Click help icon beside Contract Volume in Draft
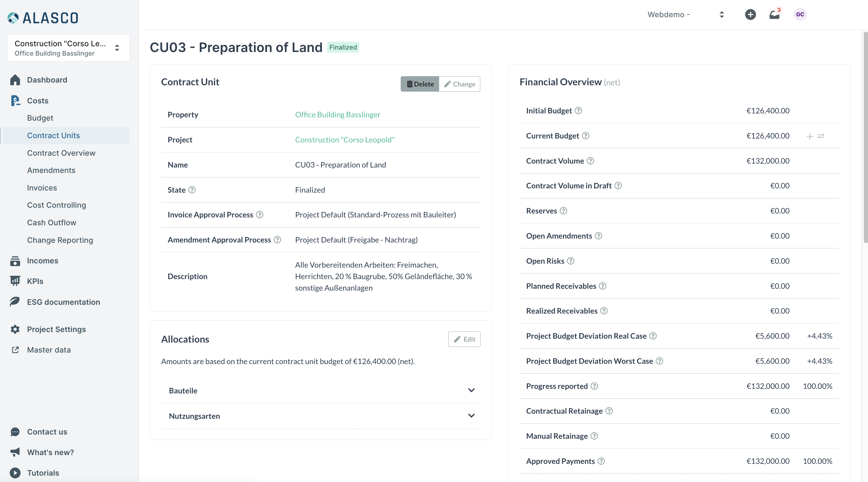 618,186
